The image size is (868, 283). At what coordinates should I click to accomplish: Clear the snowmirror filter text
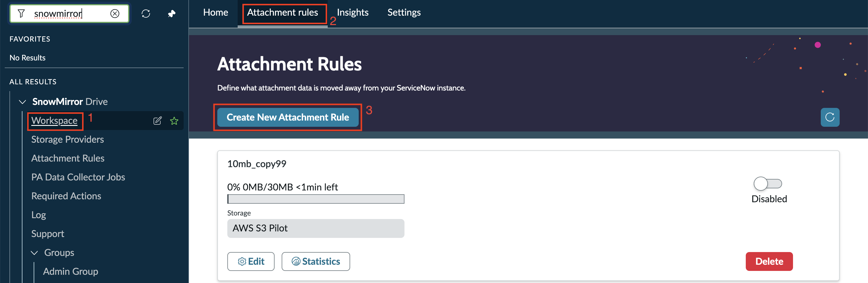click(115, 14)
